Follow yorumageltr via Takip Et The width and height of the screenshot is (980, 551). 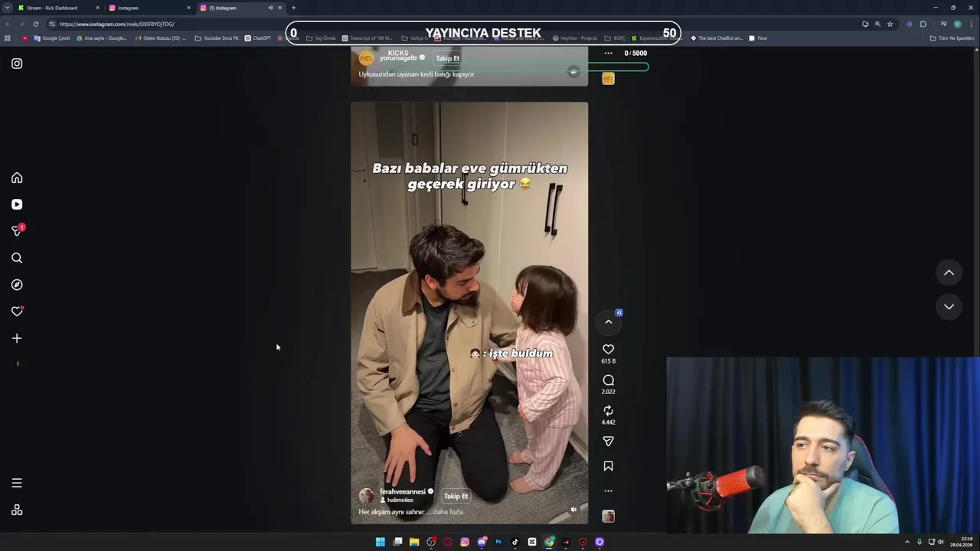point(447,58)
